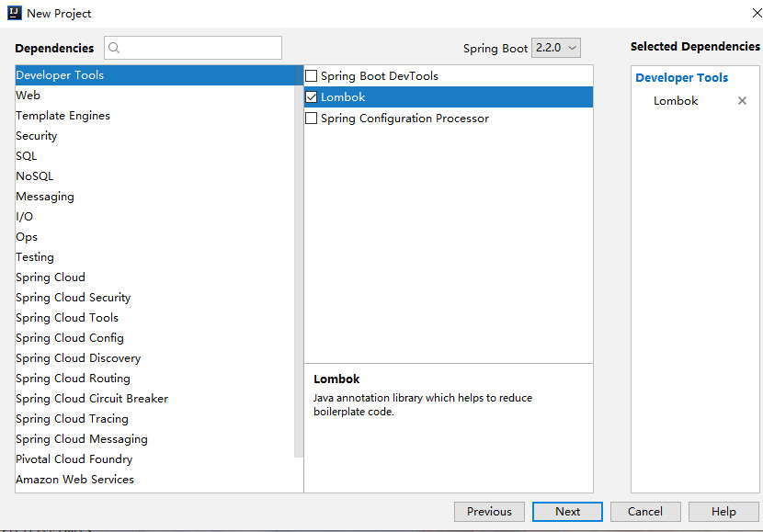The width and height of the screenshot is (763, 532).
Task: Remove Lombok from Selected Dependencies
Action: pyautogui.click(x=742, y=101)
